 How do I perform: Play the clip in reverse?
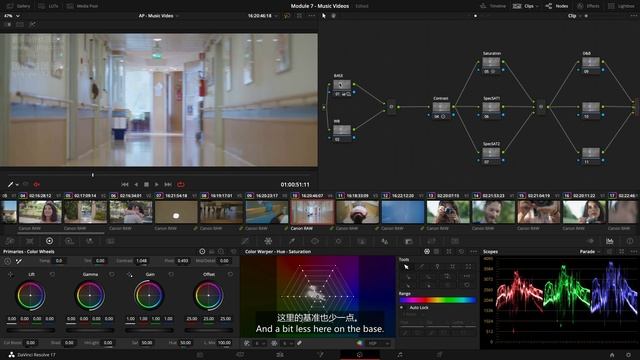[136, 184]
